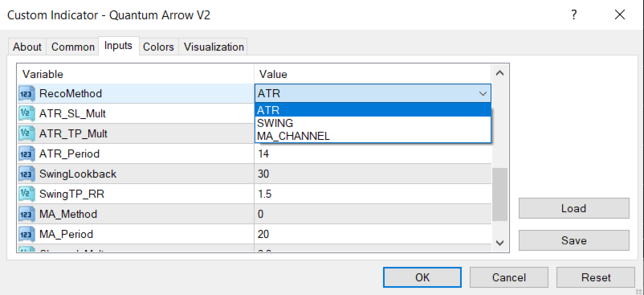Choose ATR from the dropdown list
The image size is (644, 295).
(x=373, y=110)
